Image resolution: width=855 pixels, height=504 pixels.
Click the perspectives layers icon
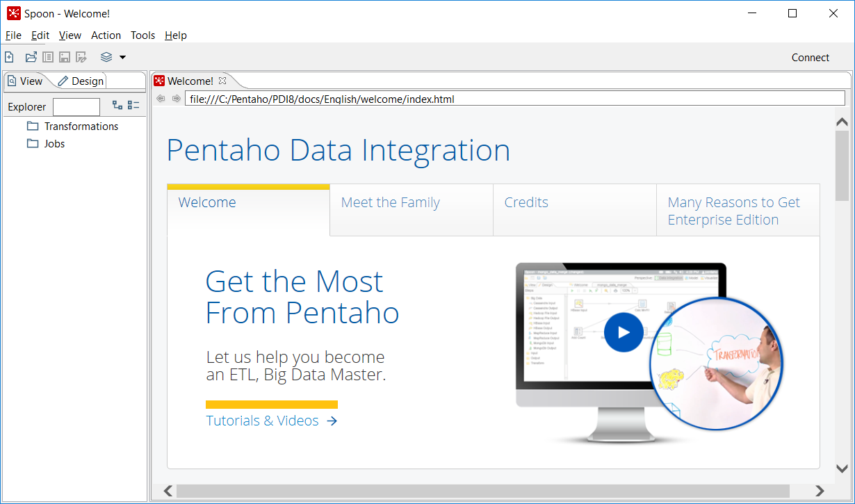click(x=106, y=57)
